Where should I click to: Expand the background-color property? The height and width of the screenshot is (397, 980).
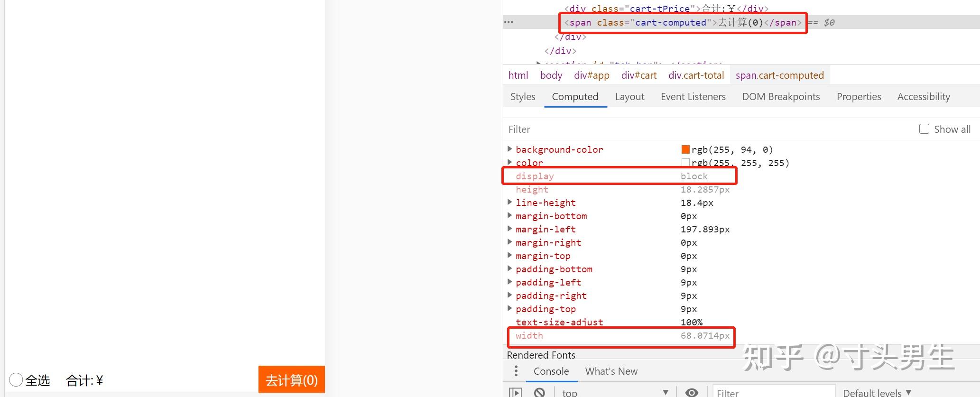(510, 149)
